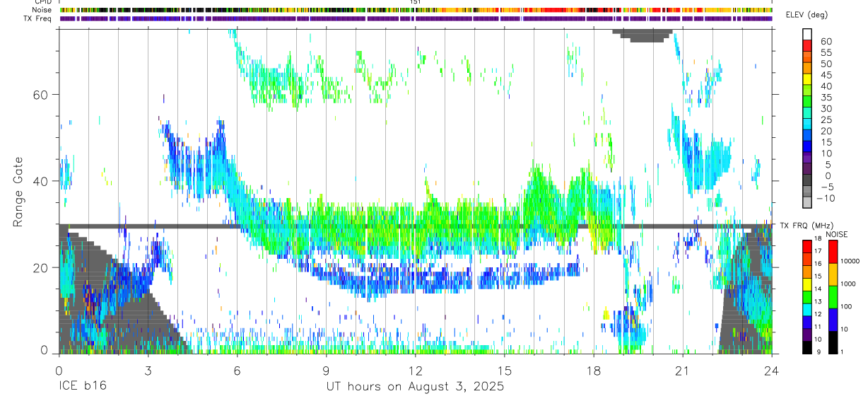Click the 11 label on TX FRQ scale

point(819,327)
